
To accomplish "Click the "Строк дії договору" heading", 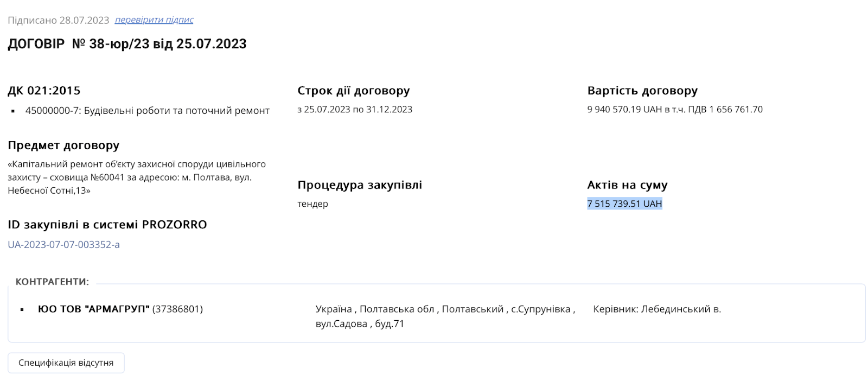I will (x=353, y=91).
